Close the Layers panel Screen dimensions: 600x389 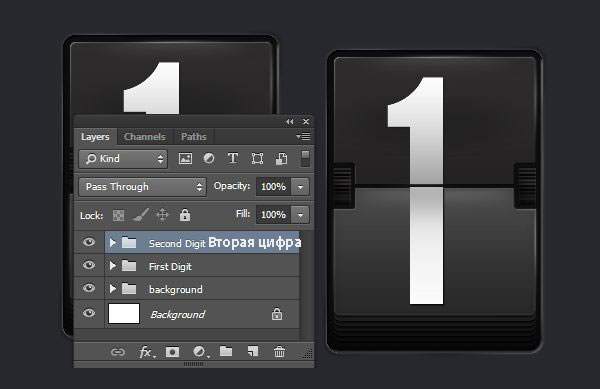pyautogui.click(x=306, y=122)
